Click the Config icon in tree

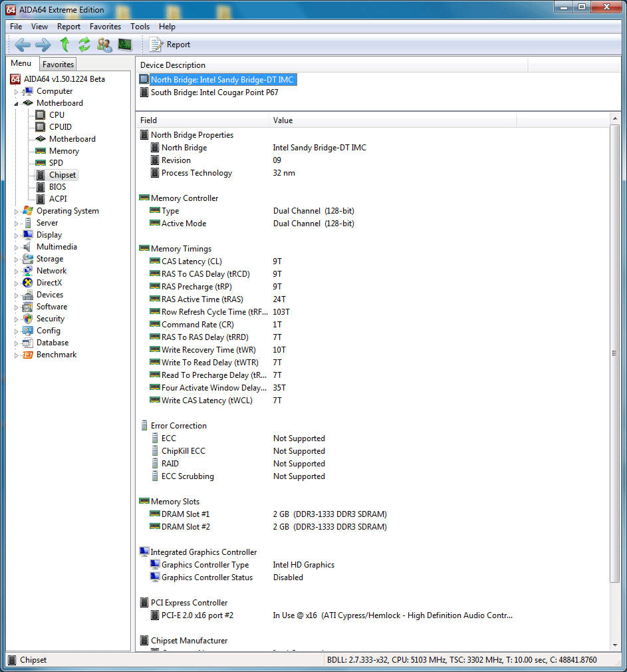28,331
